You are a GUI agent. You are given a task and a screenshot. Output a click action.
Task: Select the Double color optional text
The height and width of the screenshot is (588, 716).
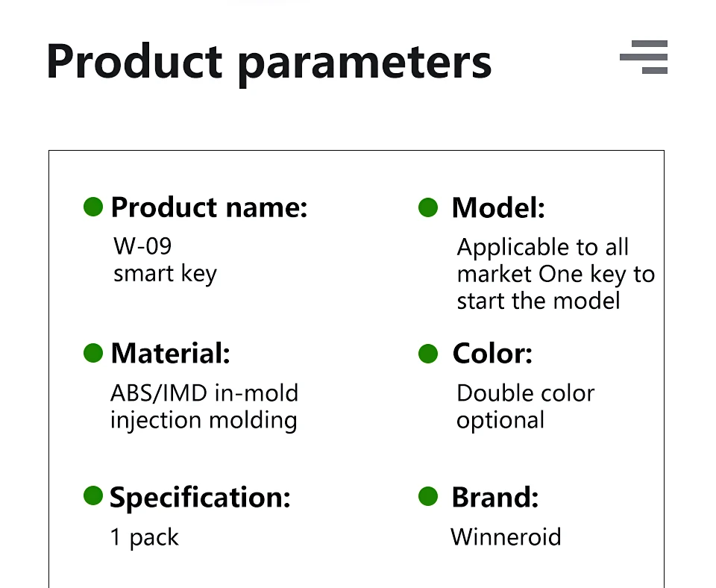[x=525, y=407]
